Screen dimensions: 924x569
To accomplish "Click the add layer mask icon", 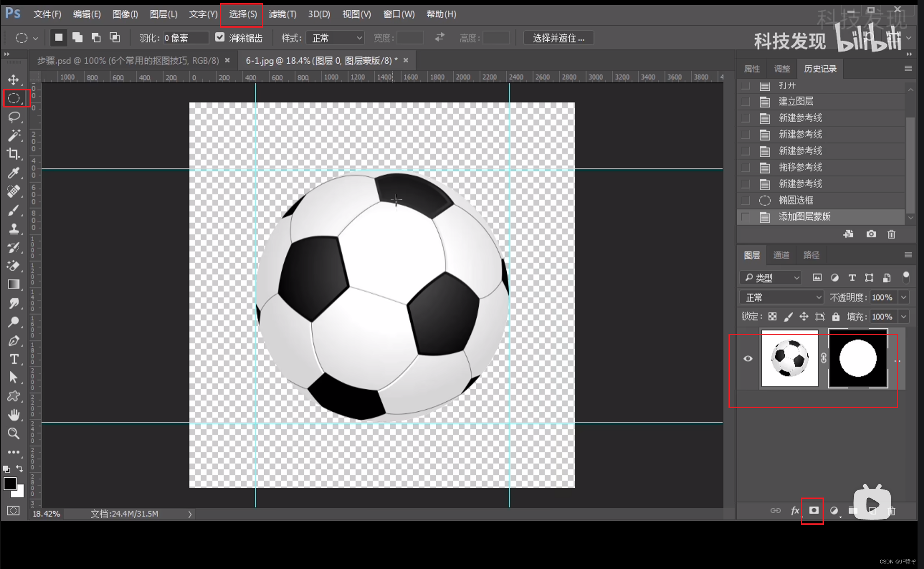I will coord(813,510).
